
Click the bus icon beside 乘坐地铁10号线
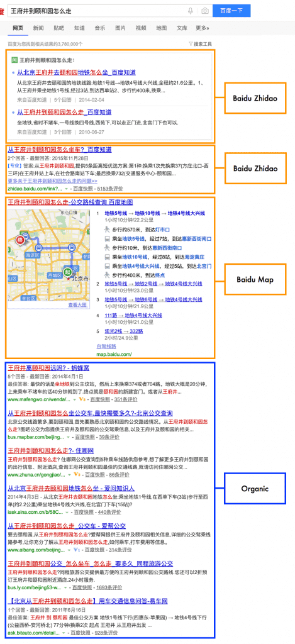pyautogui.click(x=108, y=257)
